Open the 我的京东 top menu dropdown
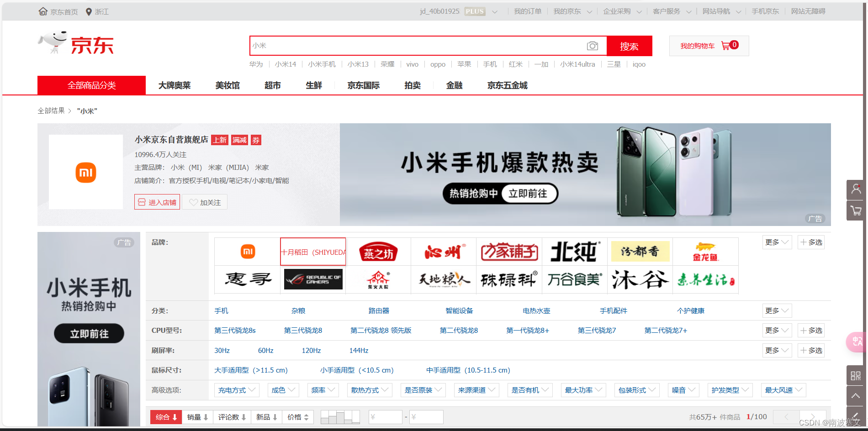This screenshot has height=431, width=868. 572,11
